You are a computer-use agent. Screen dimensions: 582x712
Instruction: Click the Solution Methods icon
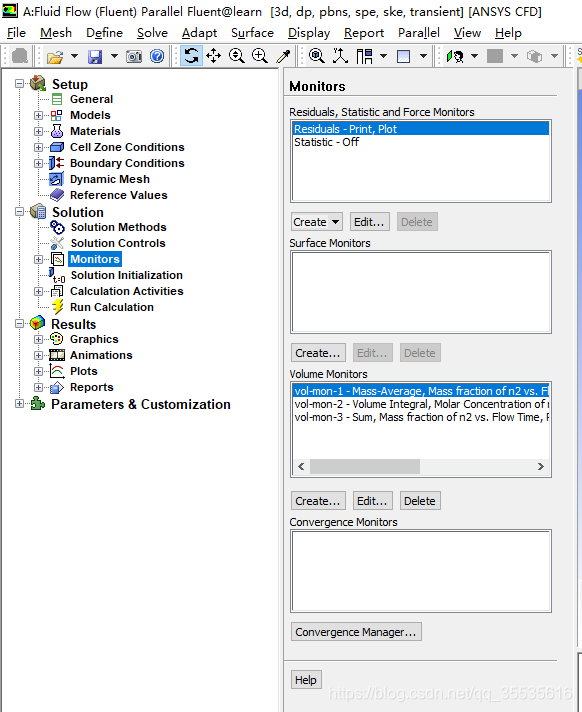[57, 227]
